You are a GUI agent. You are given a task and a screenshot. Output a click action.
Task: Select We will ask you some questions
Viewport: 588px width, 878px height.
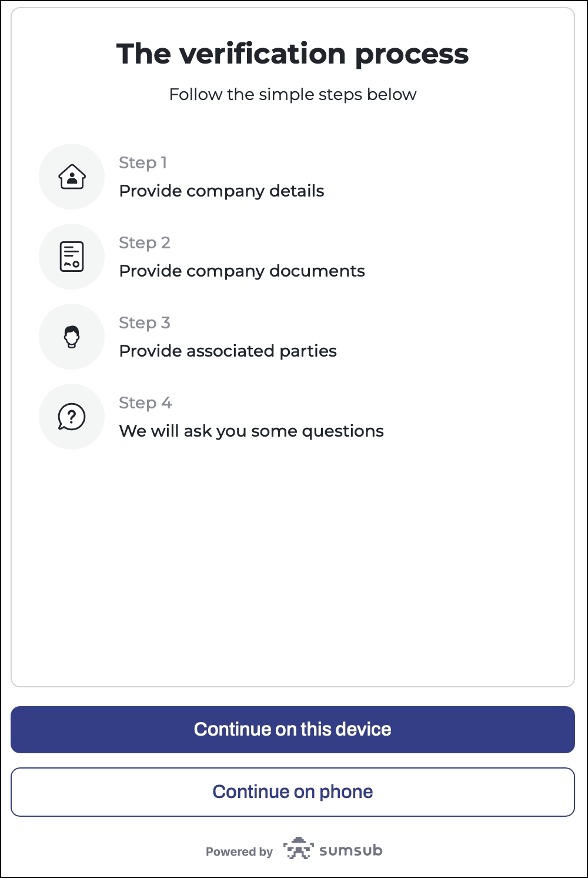click(x=252, y=431)
